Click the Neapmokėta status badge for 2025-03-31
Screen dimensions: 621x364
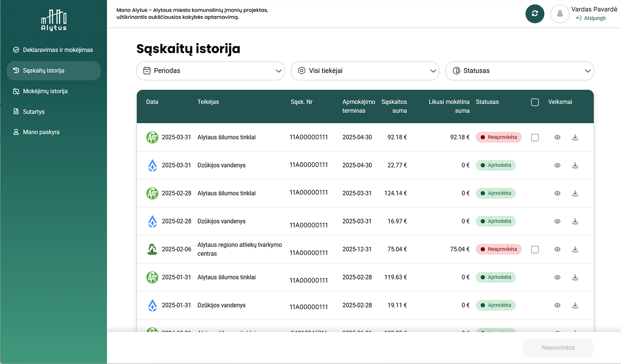498,137
